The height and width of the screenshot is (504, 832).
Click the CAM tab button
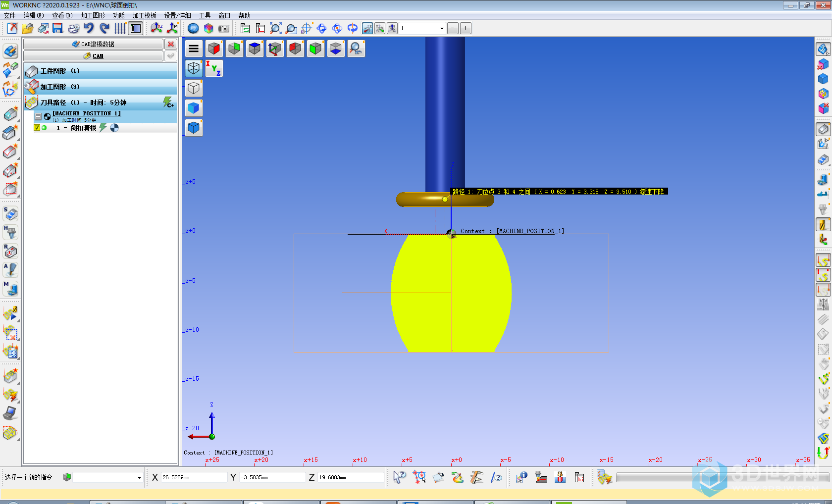pos(93,56)
